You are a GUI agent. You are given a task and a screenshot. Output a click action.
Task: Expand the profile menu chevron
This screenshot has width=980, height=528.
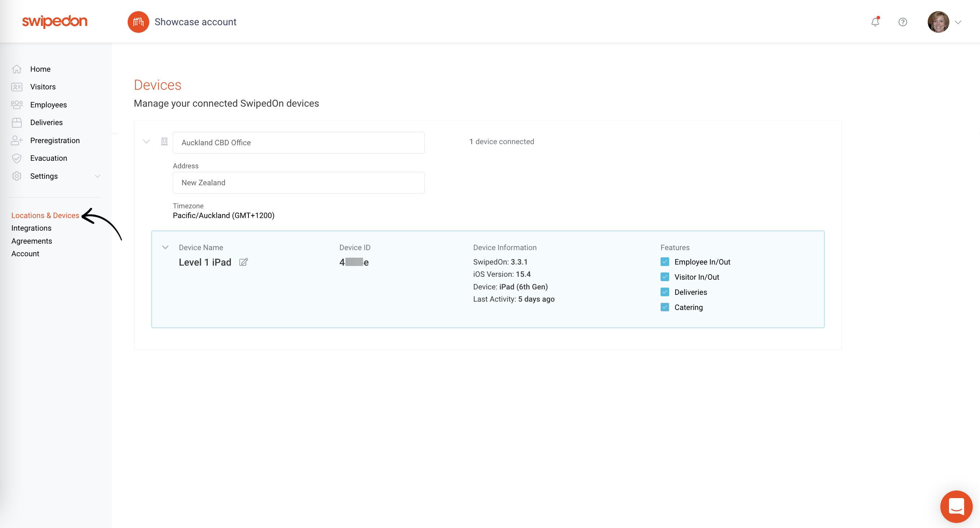[x=958, y=22]
